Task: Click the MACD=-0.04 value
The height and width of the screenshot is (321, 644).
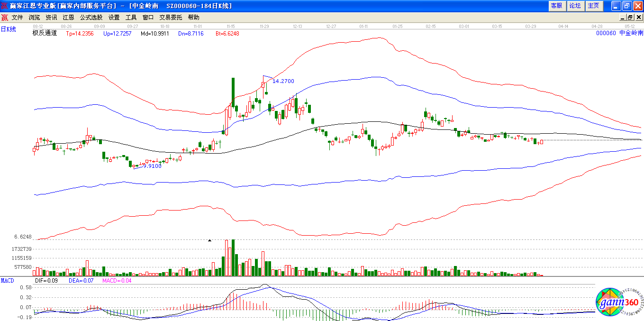Action: pos(117,281)
